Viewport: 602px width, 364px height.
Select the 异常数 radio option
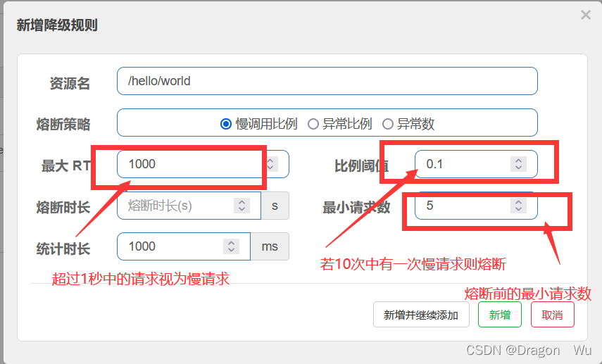point(388,124)
